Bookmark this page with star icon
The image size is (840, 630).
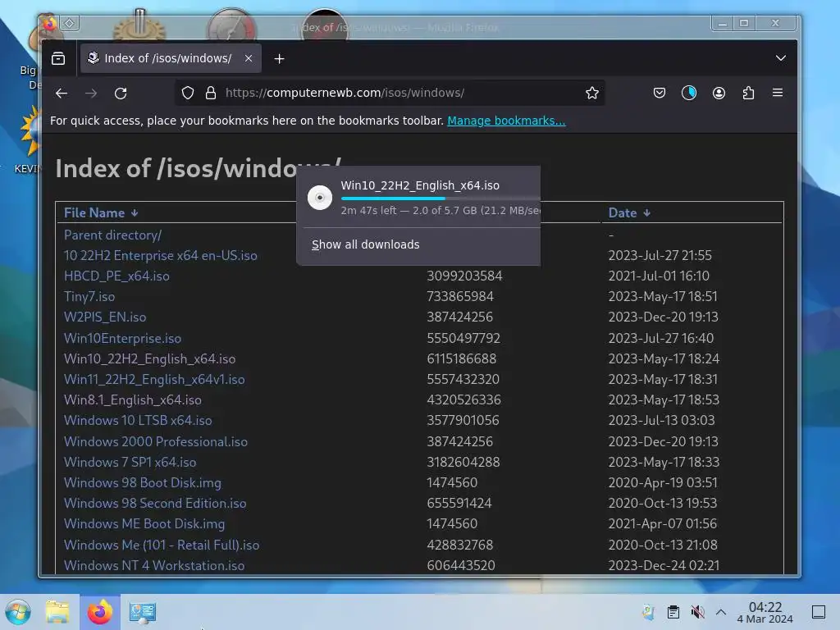click(592, 93)
